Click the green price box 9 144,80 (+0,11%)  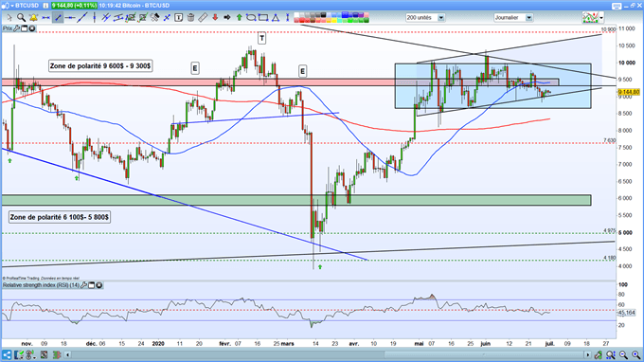pyautogui.click(x=74, y=6)
